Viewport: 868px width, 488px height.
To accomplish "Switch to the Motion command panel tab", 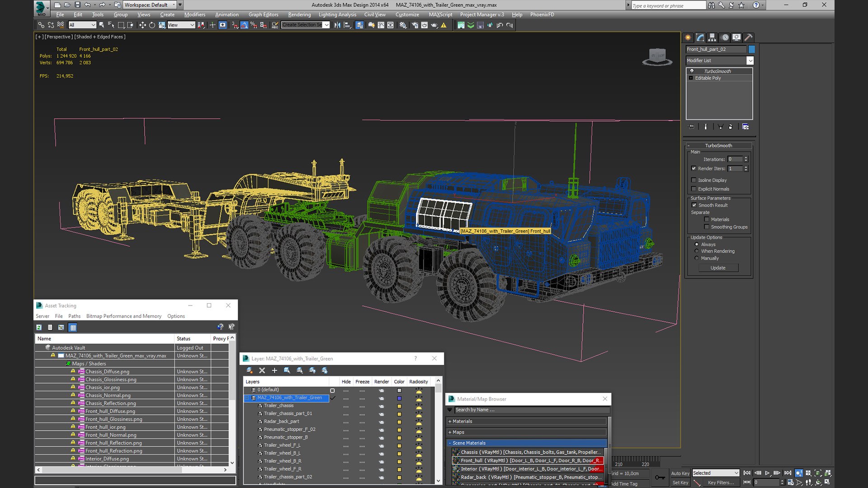I will [x=725, y=38].
